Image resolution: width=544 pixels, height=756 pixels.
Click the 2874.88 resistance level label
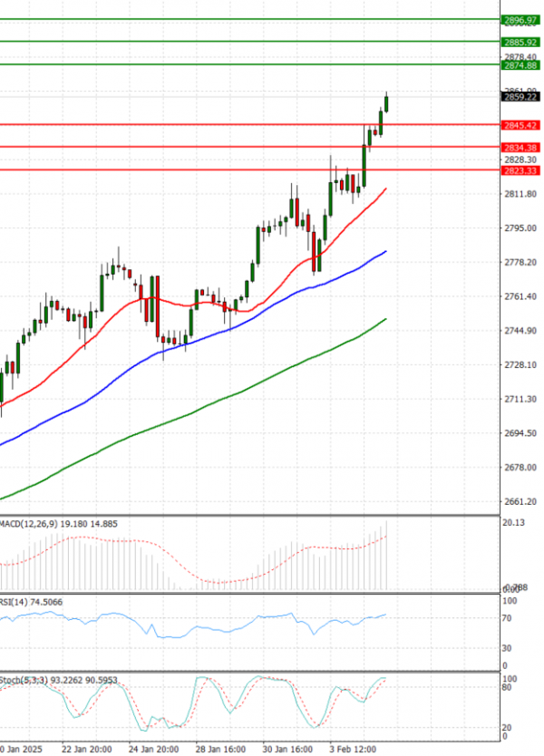(520, 65)
